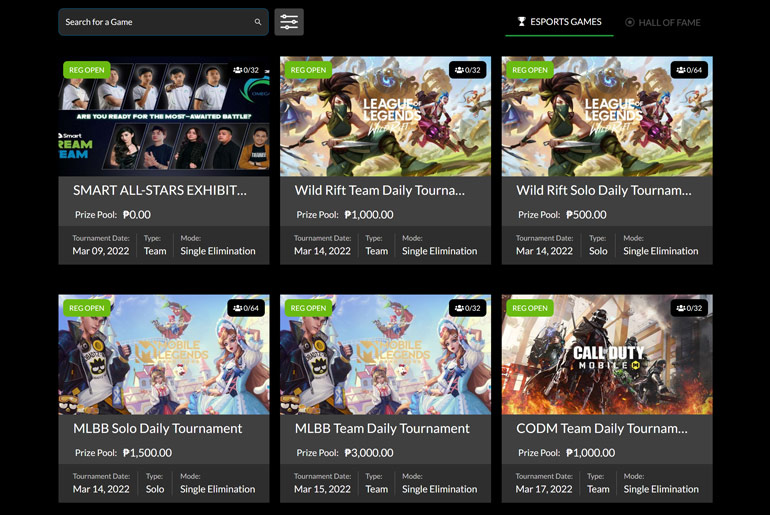Focus the Search for a Game field
The width and height of the screenshot is (770, 515).
click(164, 22)
